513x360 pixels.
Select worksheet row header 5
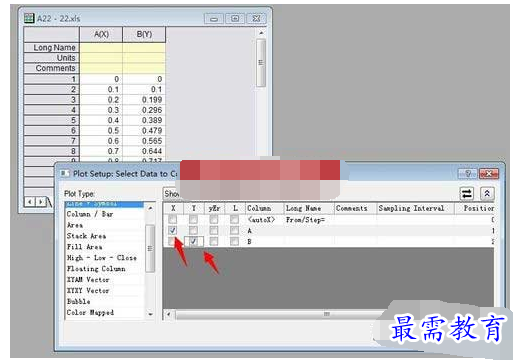[x=52, y=120]
